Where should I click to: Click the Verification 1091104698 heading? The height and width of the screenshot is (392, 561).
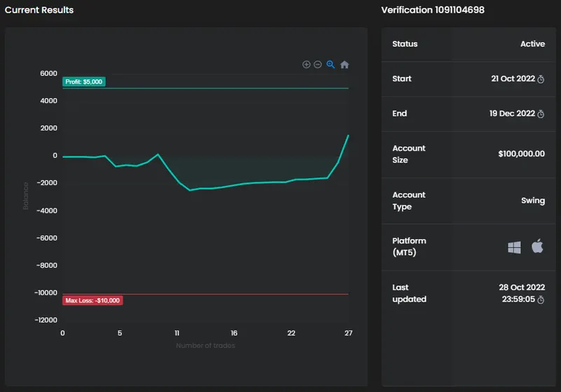coord(433,11)
